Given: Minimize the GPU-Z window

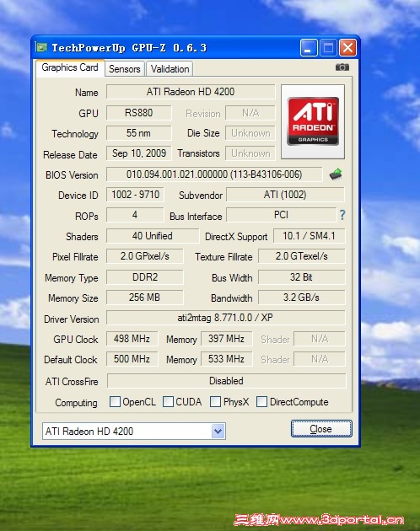Looking at the screenshot, I should tap(309, 47).
